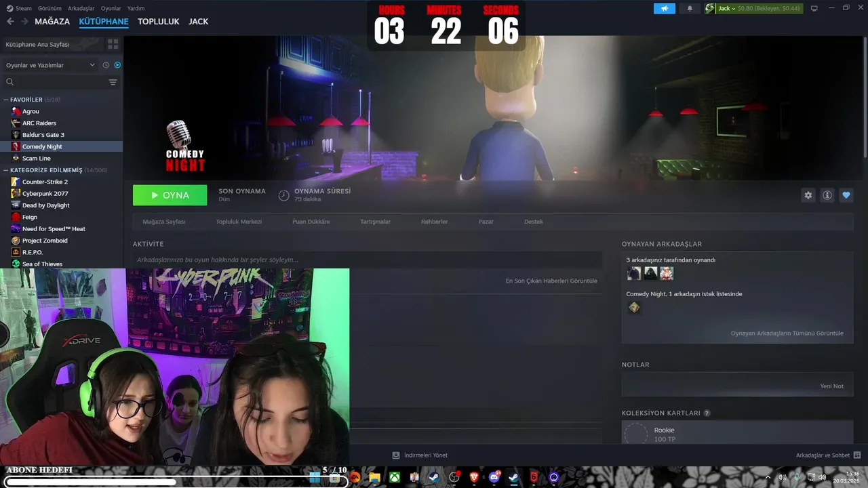The image size is (868, 488).
Task: Switch library to grid view icon
Action: pyautogui.click(x=113, y=44)
